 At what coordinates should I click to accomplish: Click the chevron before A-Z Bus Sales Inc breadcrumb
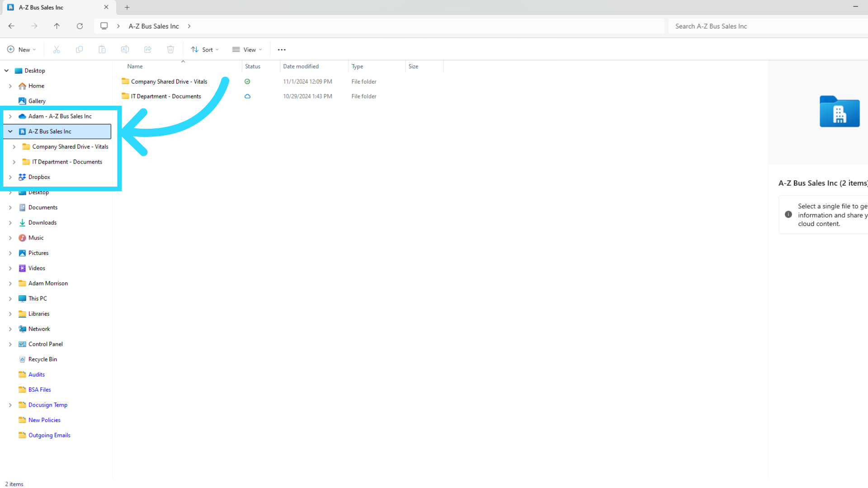coord(118,26)
